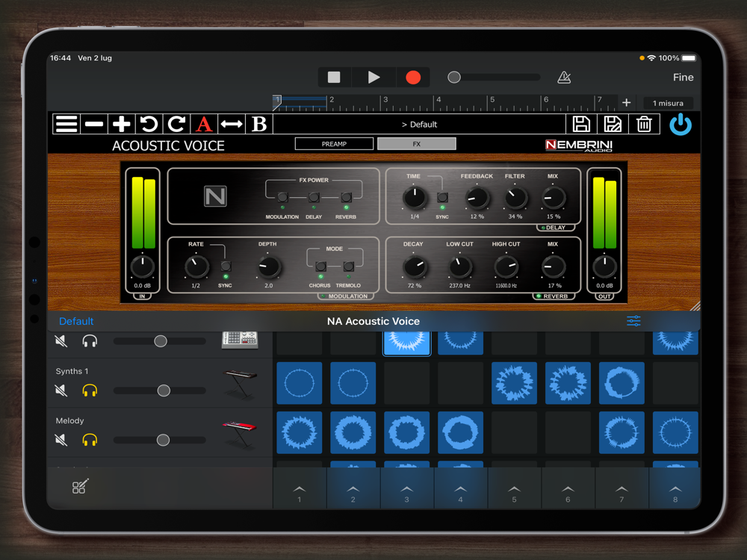Open the plugin controls sliders icon
This screenshot has width=747, height=560.
pyautogui.click(x=633, y=321)
